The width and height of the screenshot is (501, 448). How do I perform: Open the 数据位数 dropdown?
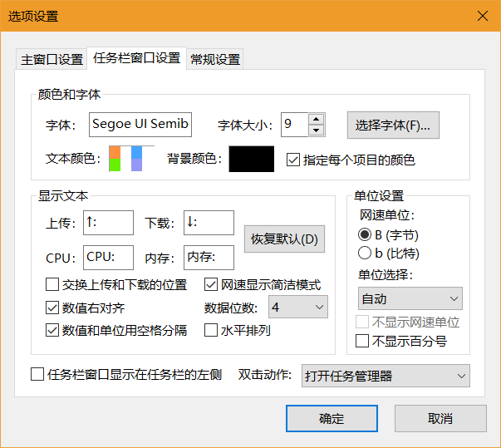point(298,307)
